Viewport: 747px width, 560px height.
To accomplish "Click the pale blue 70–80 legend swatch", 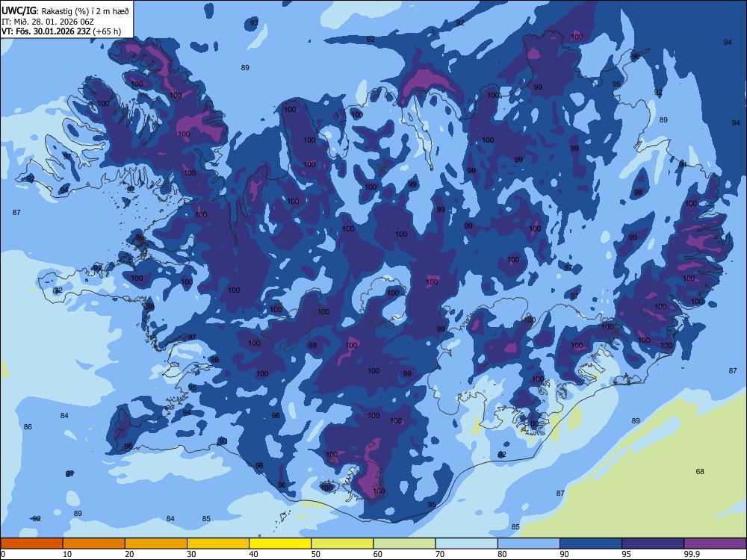I will (x=466, y=544).
